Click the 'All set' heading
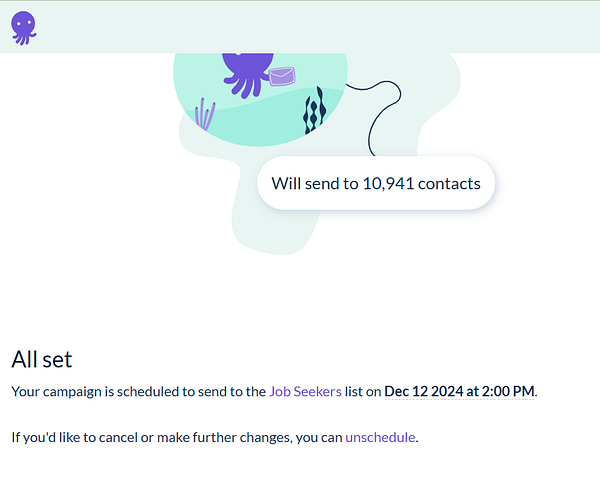600x487 pixels. click(x=42, y=359)
